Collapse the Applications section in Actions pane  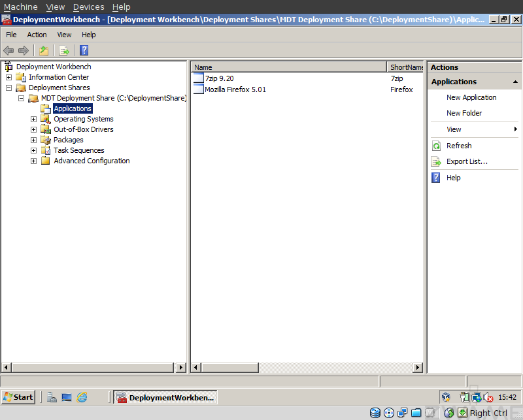pos(515,82)
